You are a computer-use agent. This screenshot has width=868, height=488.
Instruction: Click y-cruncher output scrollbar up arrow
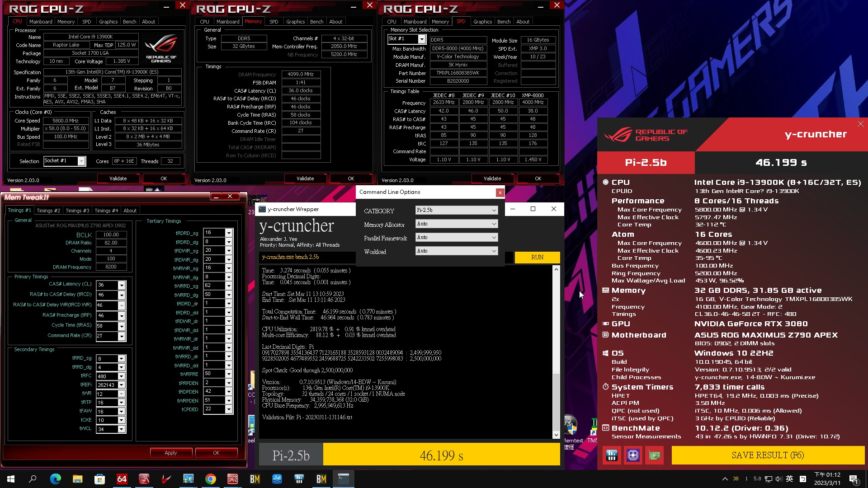coord(556,269)
